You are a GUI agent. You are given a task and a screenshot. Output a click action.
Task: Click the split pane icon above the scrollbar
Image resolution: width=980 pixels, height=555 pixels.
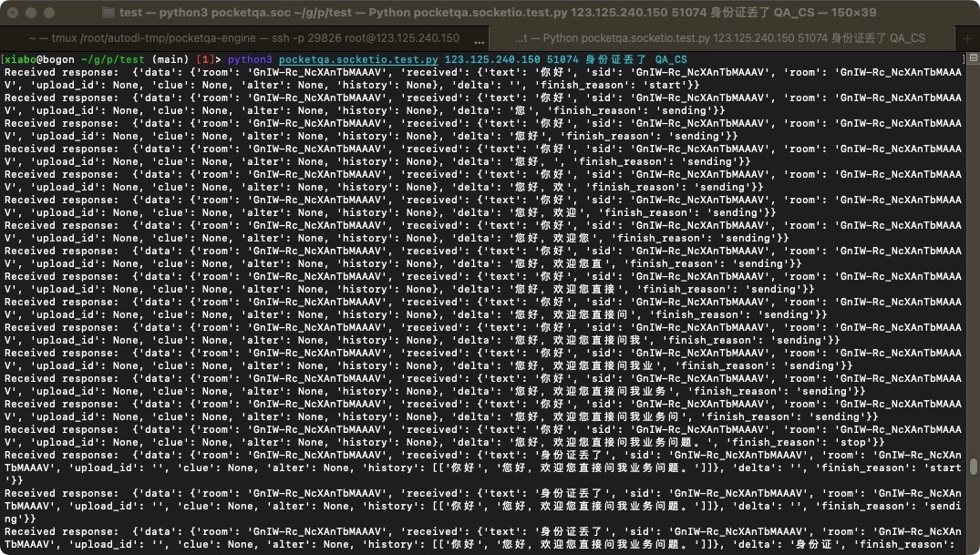(x=973, y=59)
